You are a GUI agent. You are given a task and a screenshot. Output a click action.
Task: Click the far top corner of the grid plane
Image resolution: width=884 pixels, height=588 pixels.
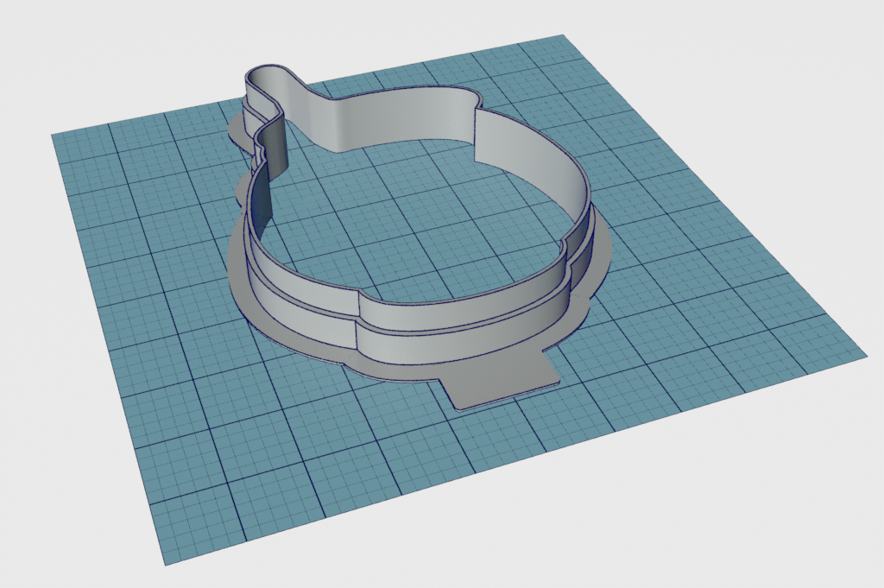[x=561, y=36]
